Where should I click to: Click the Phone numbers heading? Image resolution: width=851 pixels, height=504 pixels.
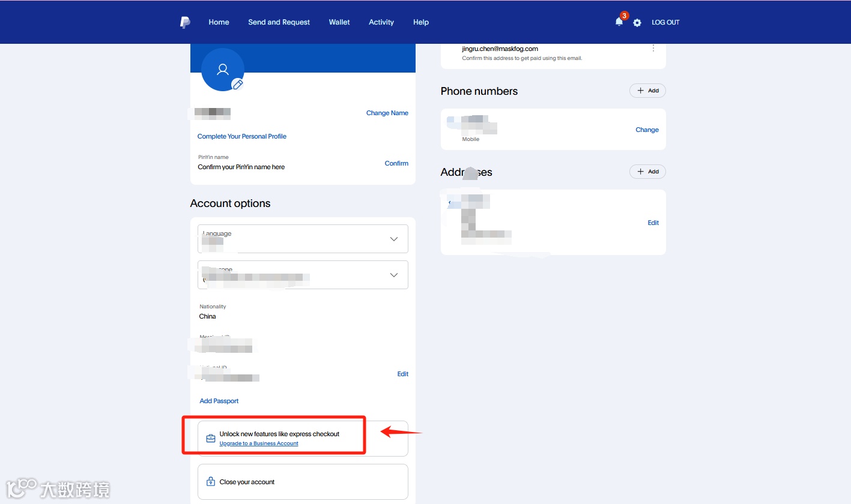click(479, 91)
